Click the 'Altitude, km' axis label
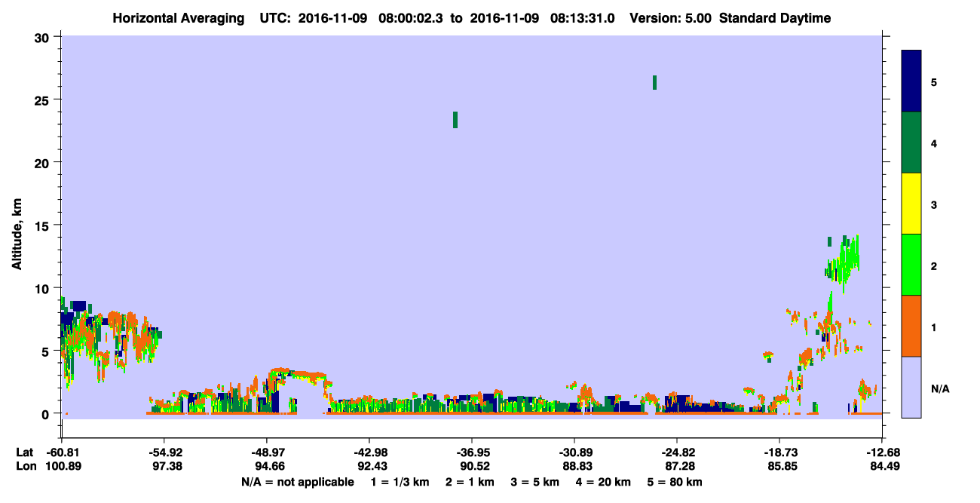980x503 pixels. click(x=16, y=235)
